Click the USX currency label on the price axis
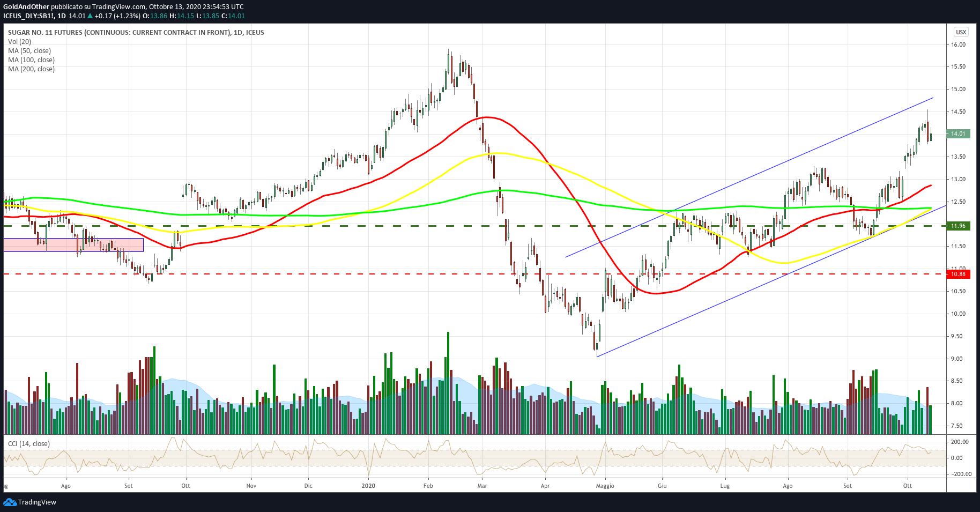Screen dimensions: 980x512 click(961, 32)
